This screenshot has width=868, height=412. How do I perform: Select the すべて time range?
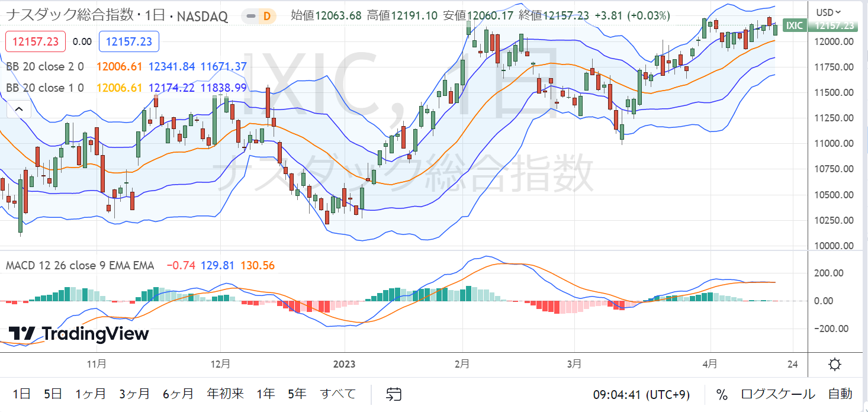pyautogui.click(x=338, y=394)
